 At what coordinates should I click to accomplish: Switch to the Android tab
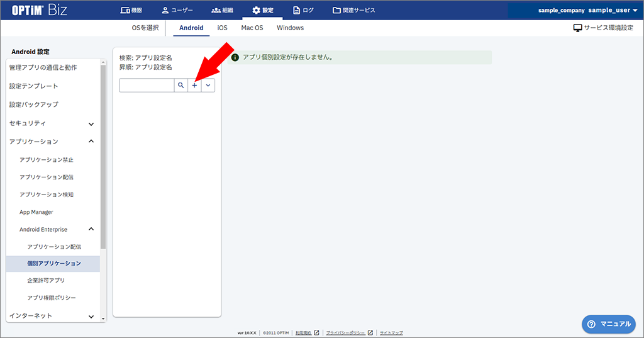pos(191,28)
